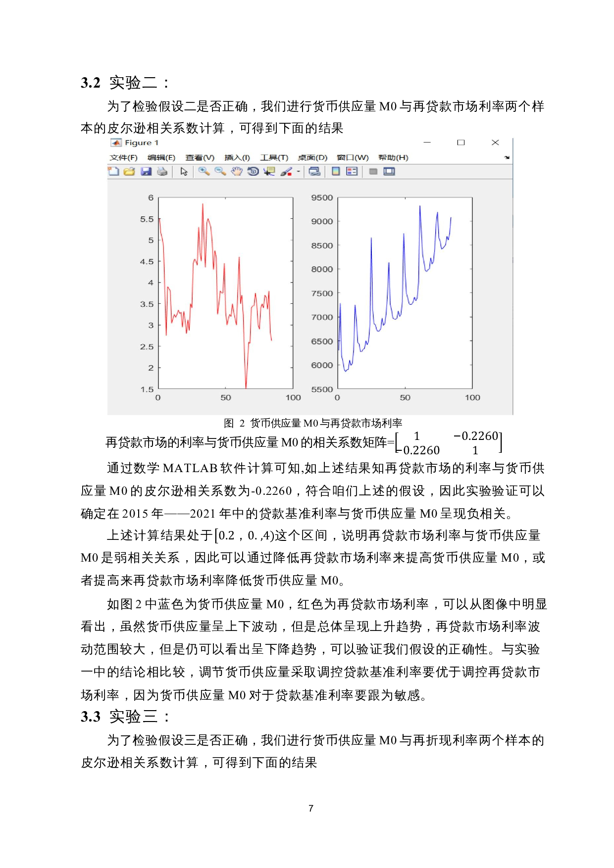614x868 pixels.
Task: Select the Pan hand tool
Action: (x=237, y=171)
